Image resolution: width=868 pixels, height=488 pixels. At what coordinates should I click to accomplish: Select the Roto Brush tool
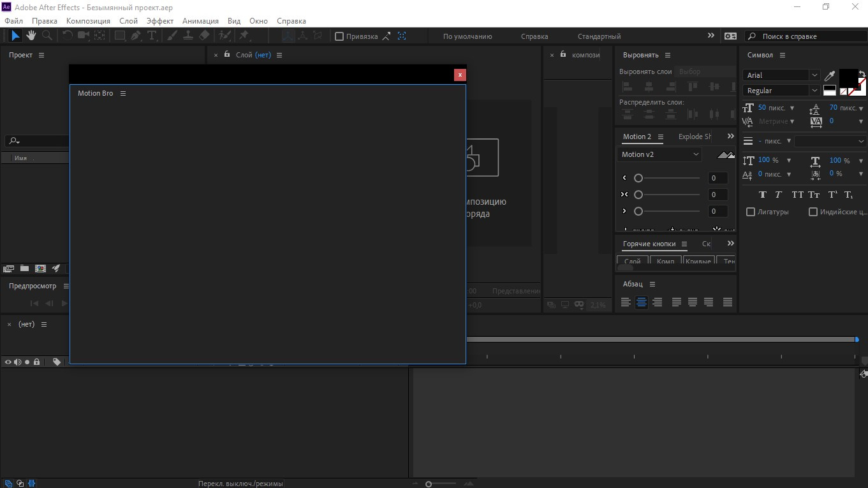click(224, 36)
